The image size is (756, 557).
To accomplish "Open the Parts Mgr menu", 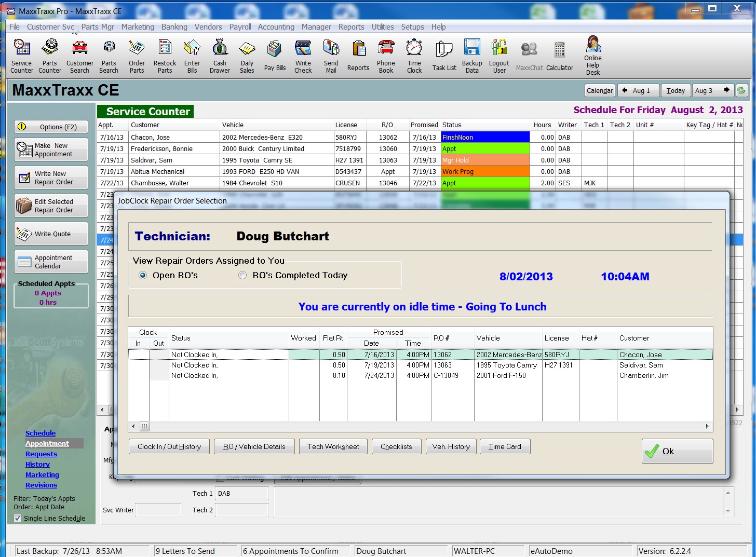I will (98, 27).
